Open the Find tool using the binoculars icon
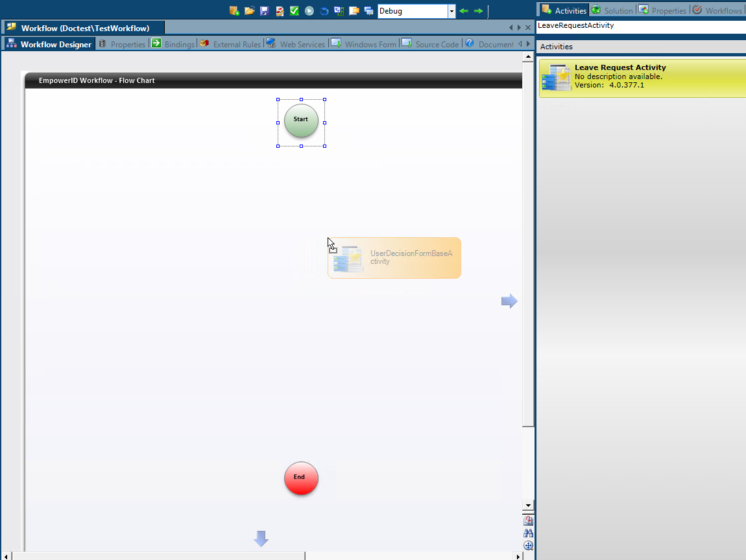746x560 pixels. (x=528, y=533)
